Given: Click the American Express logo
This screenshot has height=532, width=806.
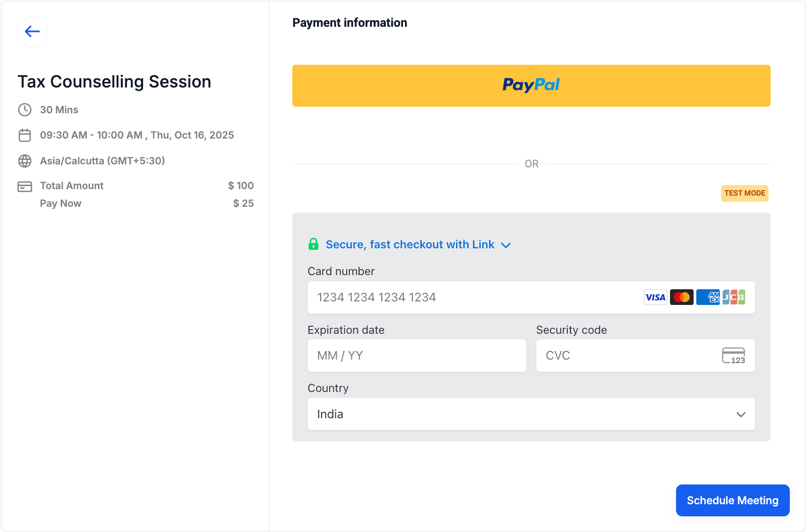Looking at the screenshot, I should (708, 297).
